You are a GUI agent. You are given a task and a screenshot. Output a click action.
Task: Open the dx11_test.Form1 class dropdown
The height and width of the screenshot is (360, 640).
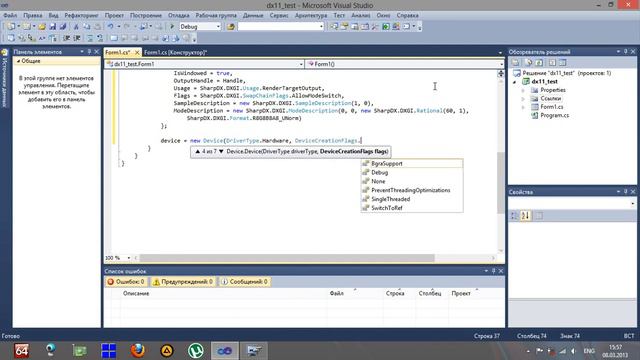pos(301,64)
